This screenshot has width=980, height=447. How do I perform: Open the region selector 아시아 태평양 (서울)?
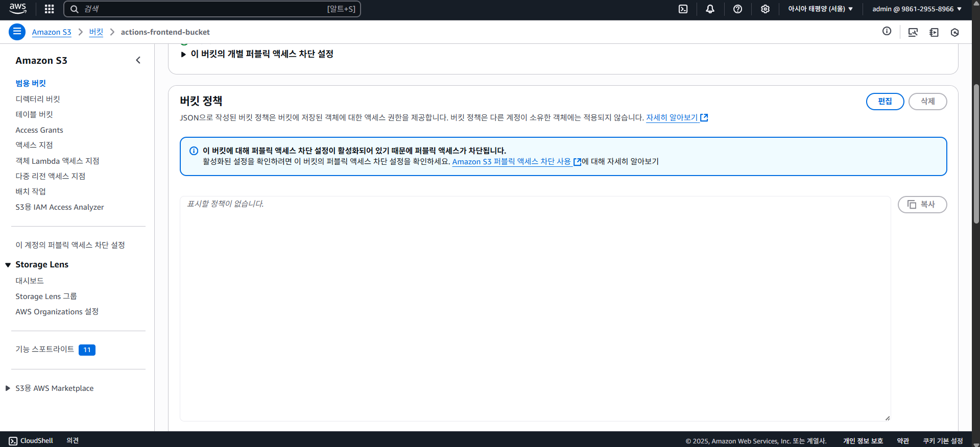pyautogui.click(x=821, y=9)
